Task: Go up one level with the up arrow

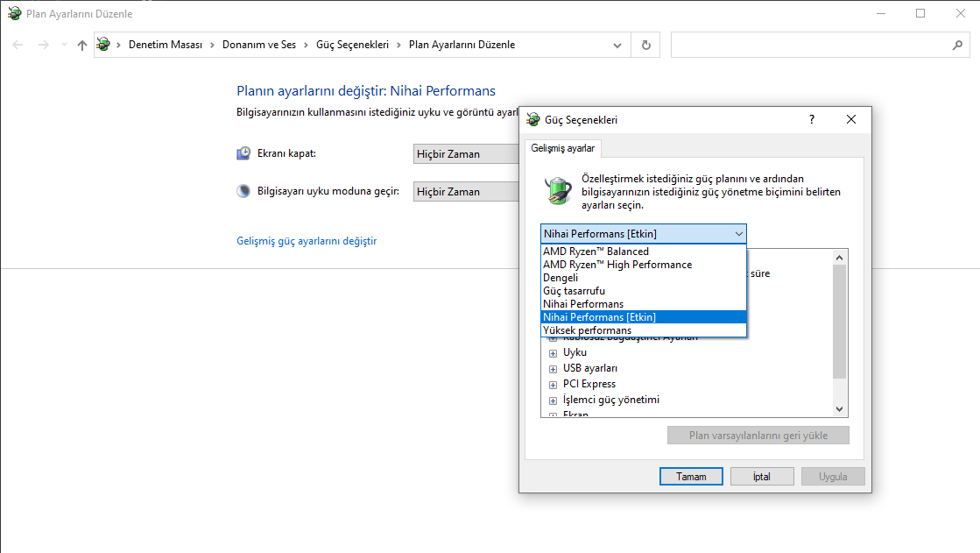Action: [x=82, y=45]
